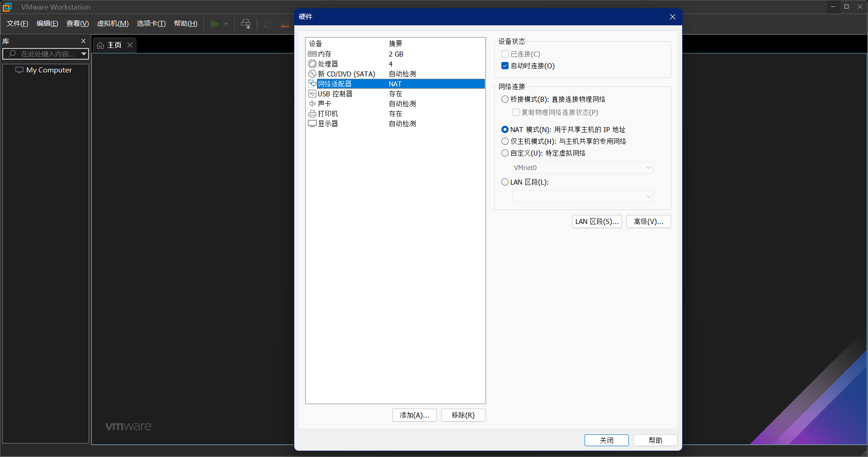Click the green power-on play icon
Image resolution: width=868 pixels, height=457 pixels.
[215, 24]
